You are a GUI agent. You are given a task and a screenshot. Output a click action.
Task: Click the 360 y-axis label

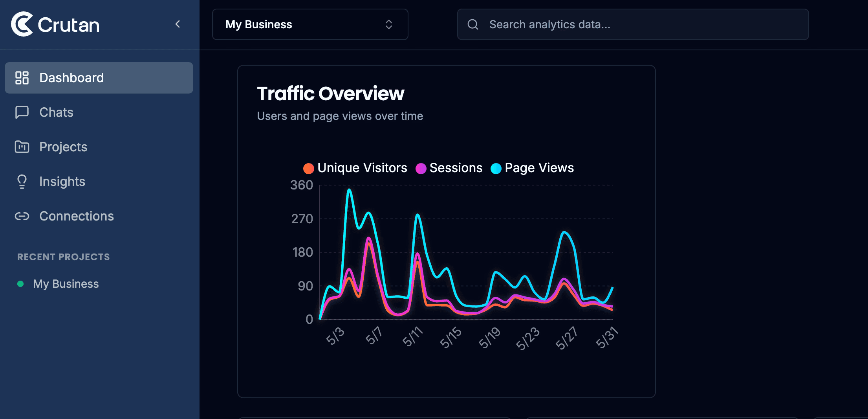pyautogui.click(x=302, y=185)
